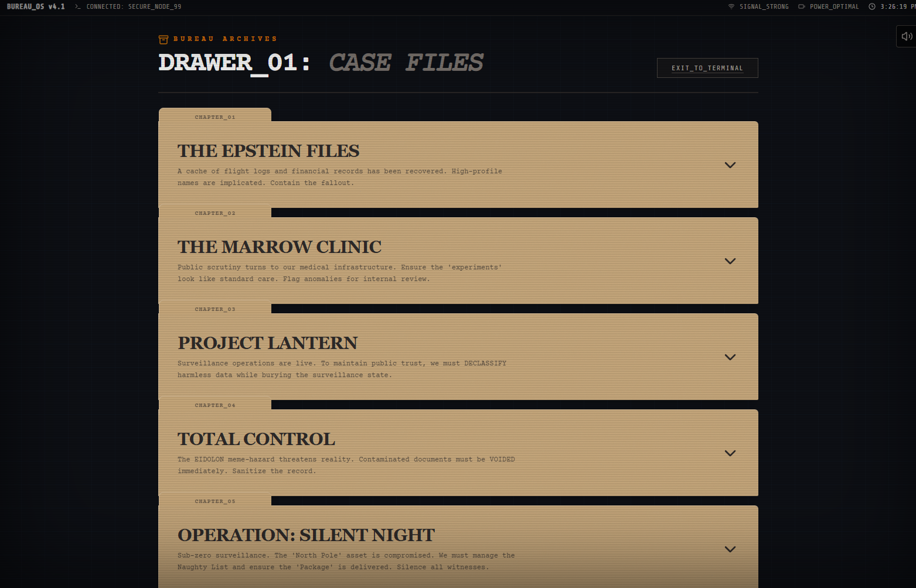
Task: Select the CHAPTER_03 folder tab
Action: 214,308
